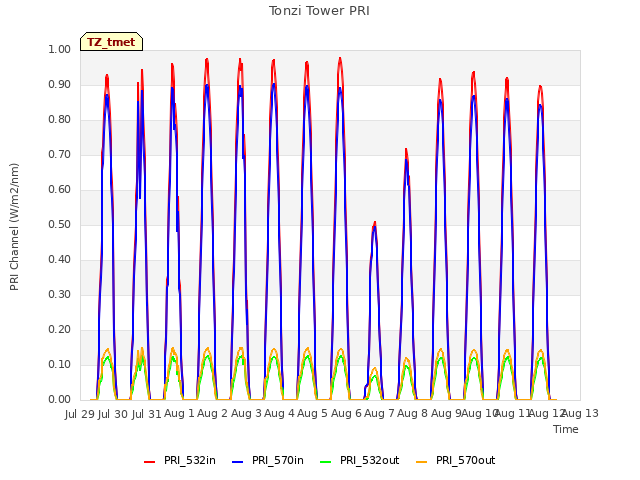Click the 0.10 y-axis tick label
The width and height of the screenshot is (640, 480).
pos(60,364)
